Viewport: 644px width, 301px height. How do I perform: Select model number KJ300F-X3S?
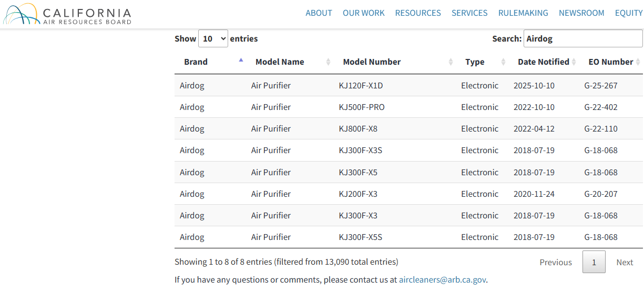[x=361, y=150]
